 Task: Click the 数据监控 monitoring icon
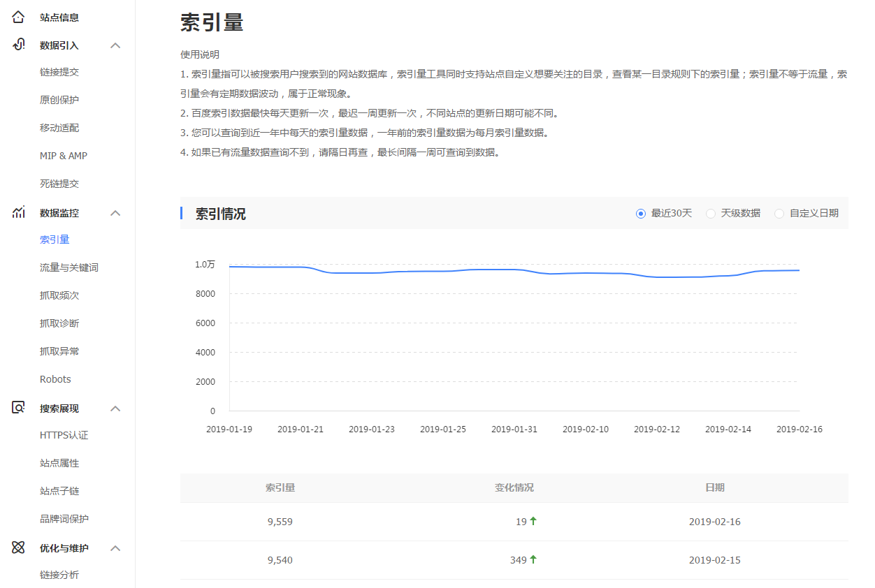click(17, 212)
